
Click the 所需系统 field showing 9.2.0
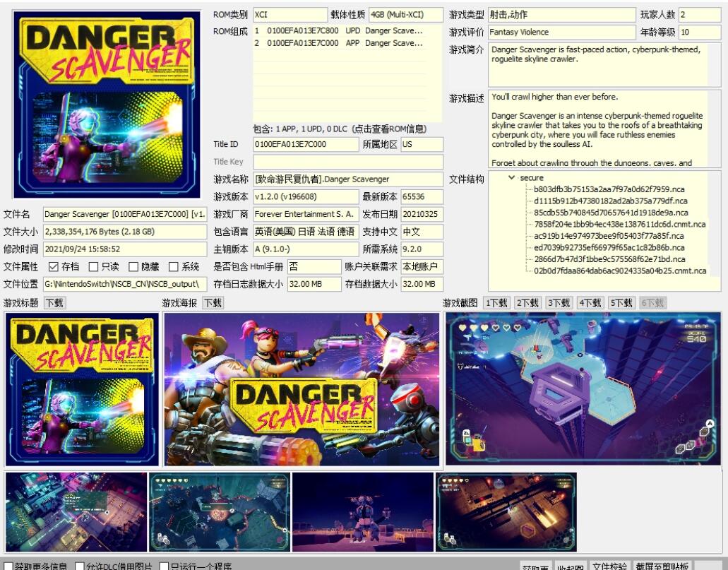click(x=422, y=249)
